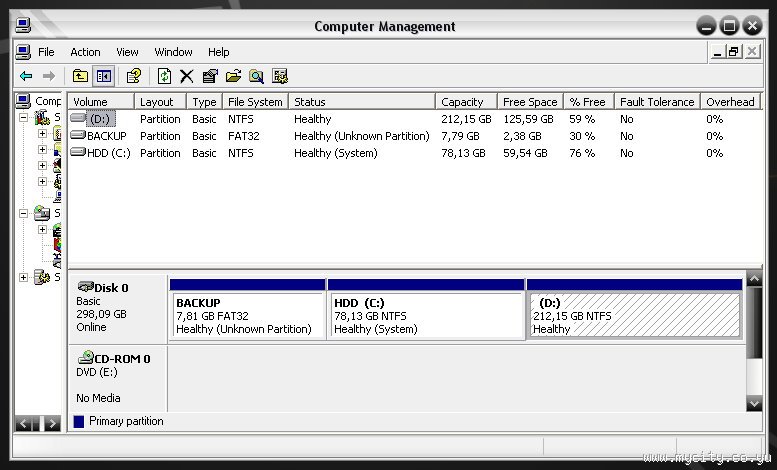Sort by the Status column header
The image size is (777, 470).
coord(362,102)
